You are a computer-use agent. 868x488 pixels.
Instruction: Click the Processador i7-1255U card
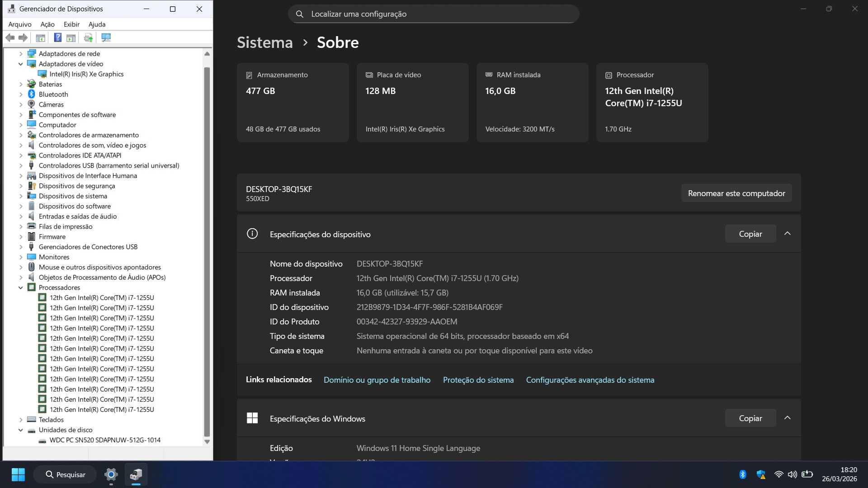coord(652,103)
